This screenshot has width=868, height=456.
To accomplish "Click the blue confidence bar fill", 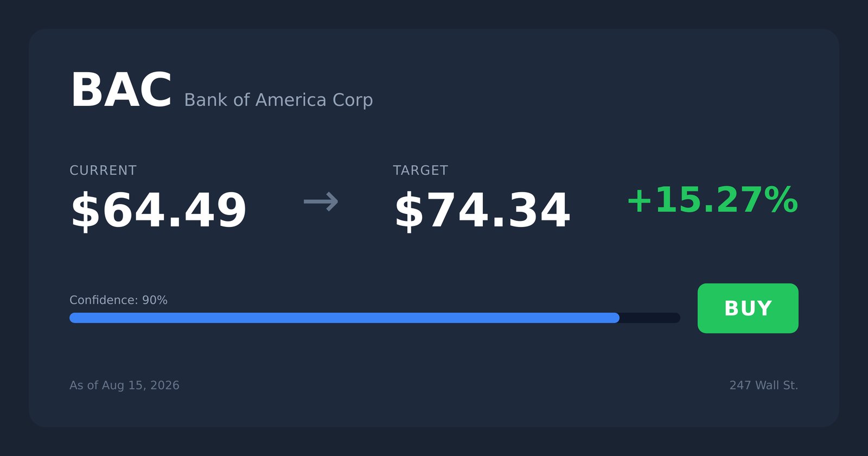I will [344, 318].
